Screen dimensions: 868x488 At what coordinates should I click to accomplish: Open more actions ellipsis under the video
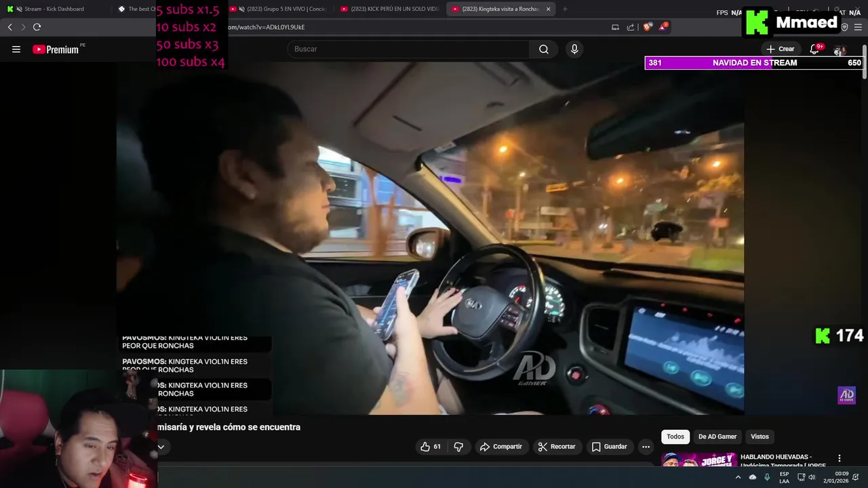click(646, 447)
